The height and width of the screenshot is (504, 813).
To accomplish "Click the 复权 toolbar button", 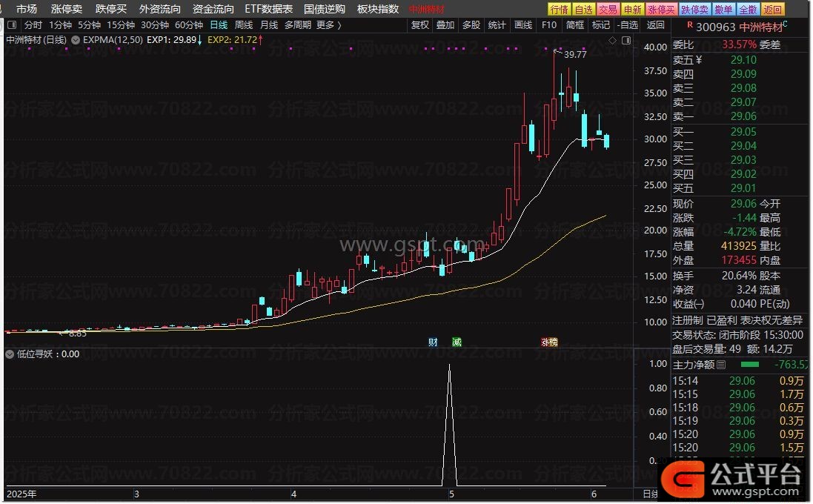I will tap(420, 25).
